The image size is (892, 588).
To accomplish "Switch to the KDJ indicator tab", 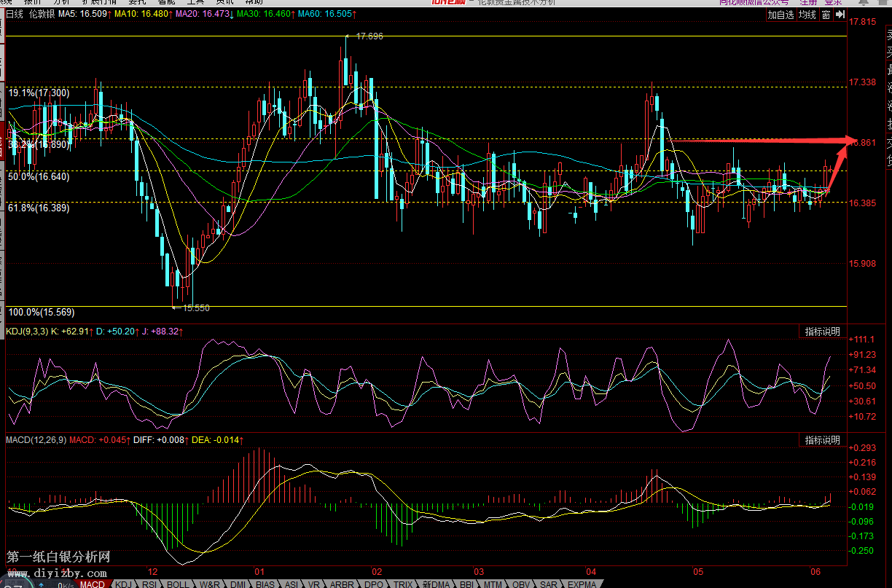I will (125, 584).
